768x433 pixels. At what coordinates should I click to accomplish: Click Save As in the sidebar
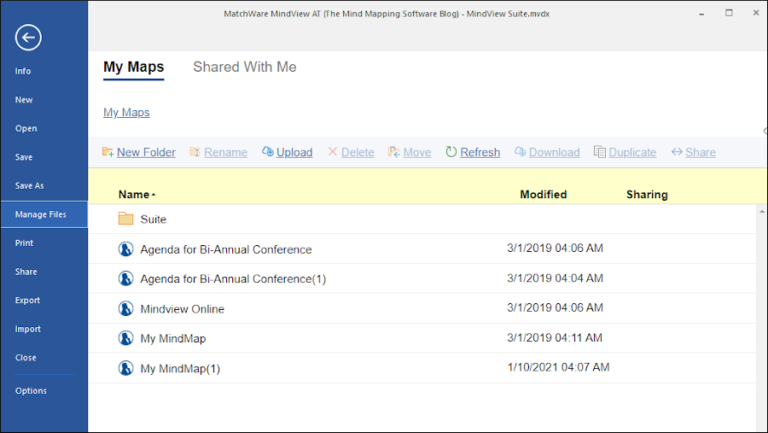tap(30, 186)
